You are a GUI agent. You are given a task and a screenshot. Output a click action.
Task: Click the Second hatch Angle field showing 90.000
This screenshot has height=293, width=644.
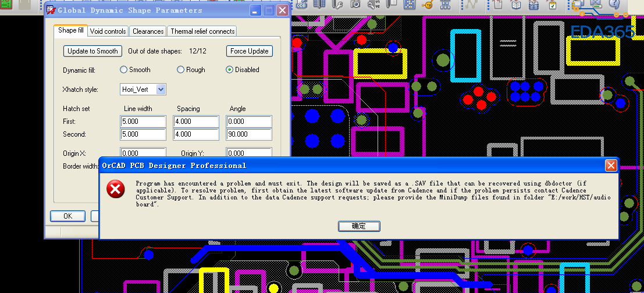pyautogui.click(x=249, y=134)
